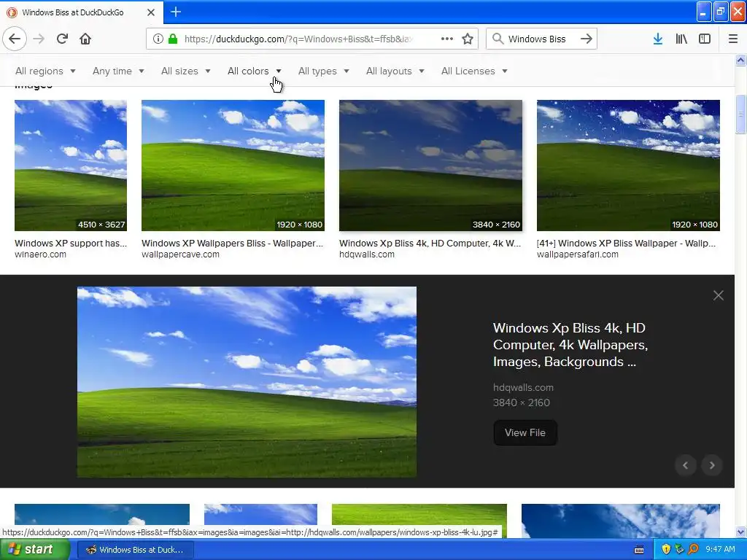Open the Library bookshelf icon
Viewport: 747px width, 560px height.
[x=681, y=39]
